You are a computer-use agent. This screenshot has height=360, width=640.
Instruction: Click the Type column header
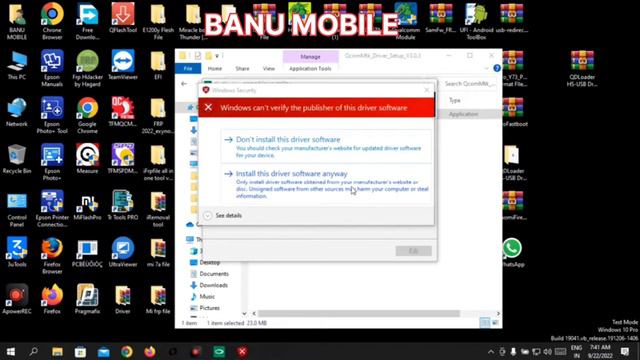click(455, 100)
